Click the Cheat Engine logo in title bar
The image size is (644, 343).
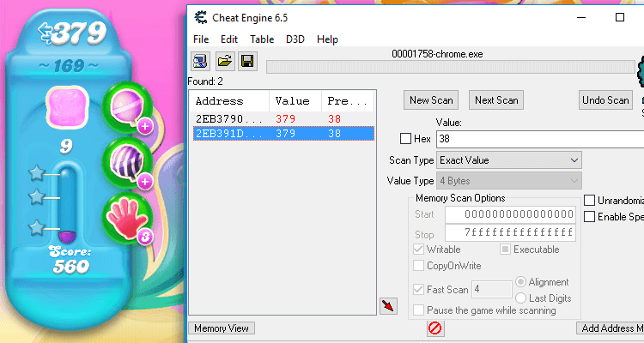coord(201,18)
